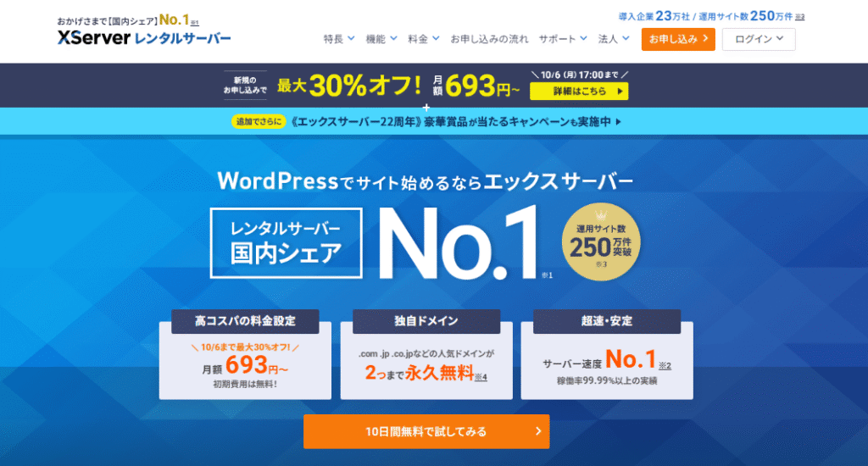868x466 pixels.
Task: Click the 10/6 (月) 17:00まで deadline text
Action: (x=579, y=75)
